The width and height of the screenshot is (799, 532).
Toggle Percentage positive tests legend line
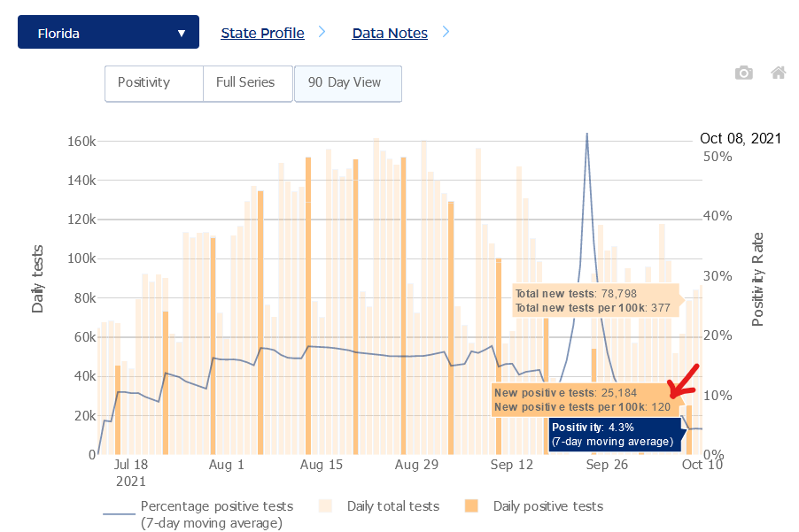pyautogui.click(x=120, y=513)
